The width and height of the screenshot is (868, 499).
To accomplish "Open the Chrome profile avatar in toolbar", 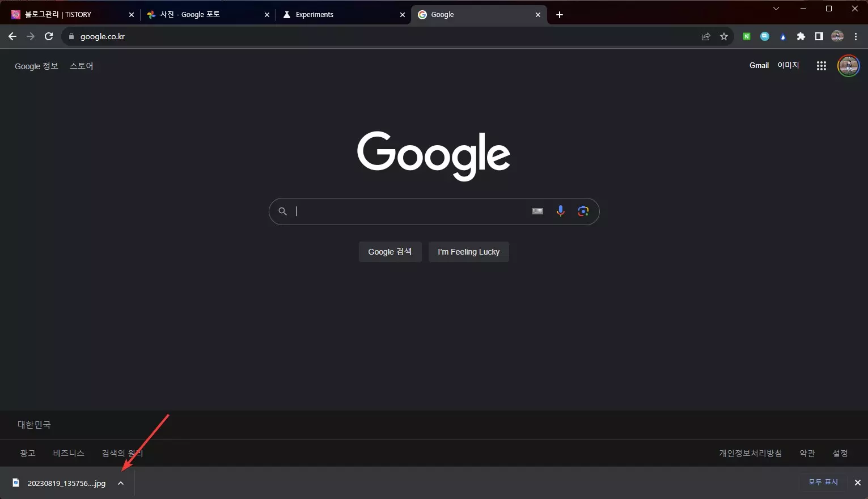I will pyautogui.click(x=837, y=36).
